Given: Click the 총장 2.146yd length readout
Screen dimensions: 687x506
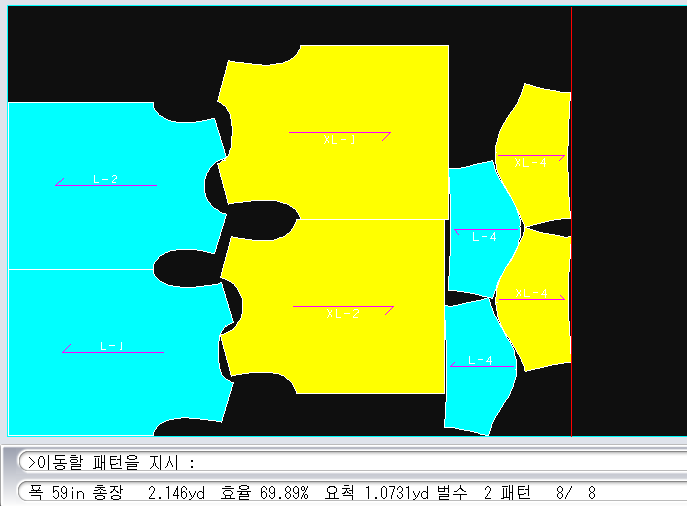Looking at the screenshot, I should [x=150, y=493].
